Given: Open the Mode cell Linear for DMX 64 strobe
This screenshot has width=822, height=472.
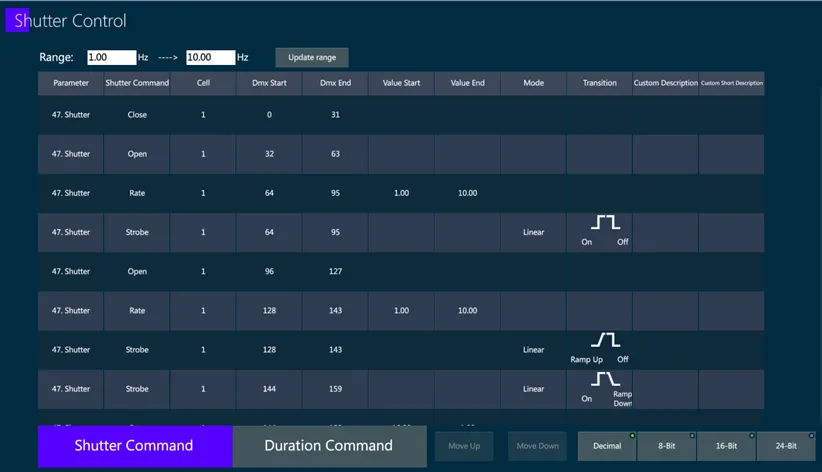Looking at the screenshot, I should [x=533, y=232].
